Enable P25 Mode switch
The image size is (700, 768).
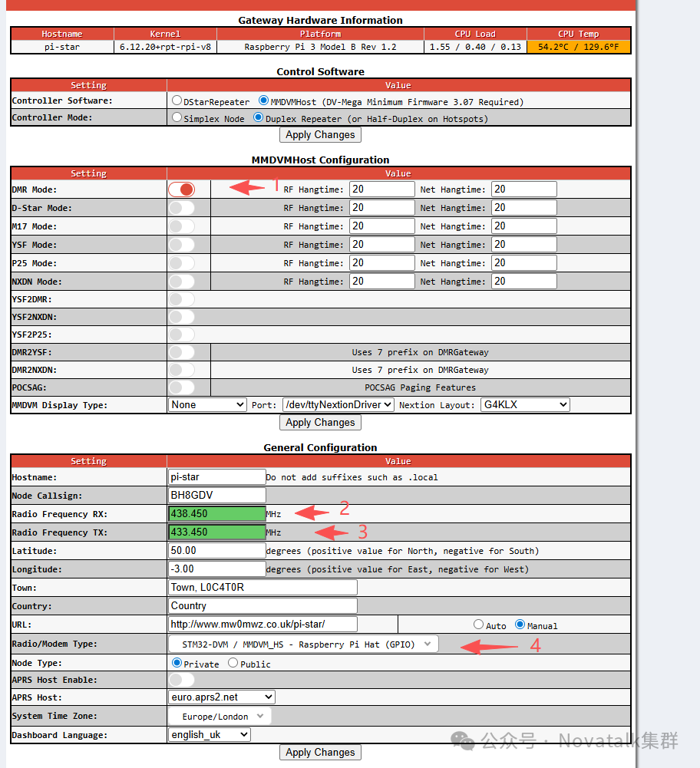[x=182, y=263]
